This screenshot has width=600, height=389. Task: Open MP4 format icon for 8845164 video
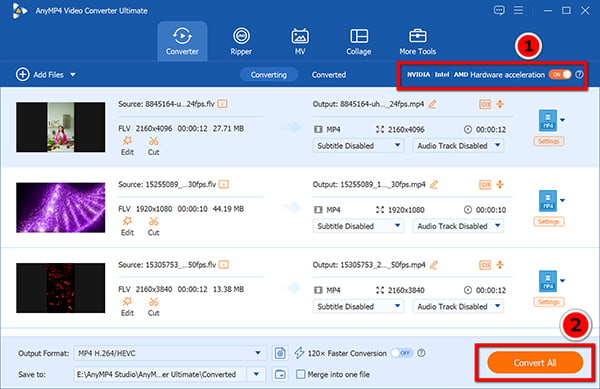(548, 120)
